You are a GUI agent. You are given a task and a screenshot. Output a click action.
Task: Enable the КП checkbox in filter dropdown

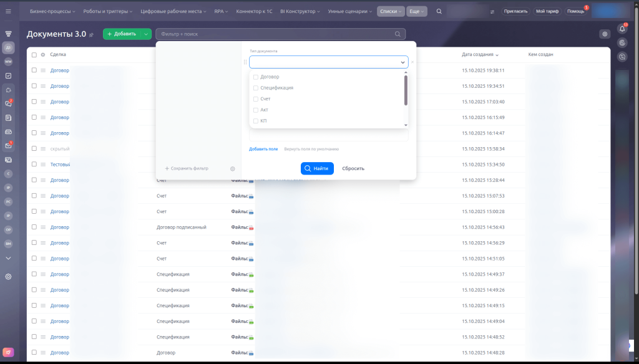coord(256,121)
